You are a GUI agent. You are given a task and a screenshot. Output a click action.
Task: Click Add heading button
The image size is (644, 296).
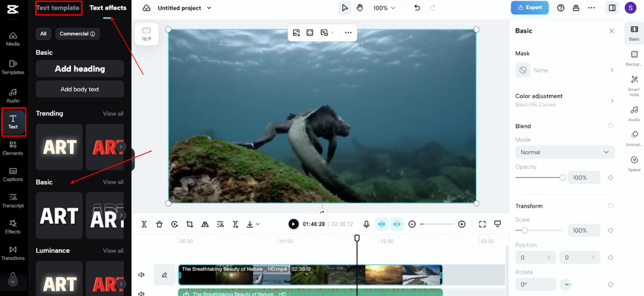coord(80,69)
